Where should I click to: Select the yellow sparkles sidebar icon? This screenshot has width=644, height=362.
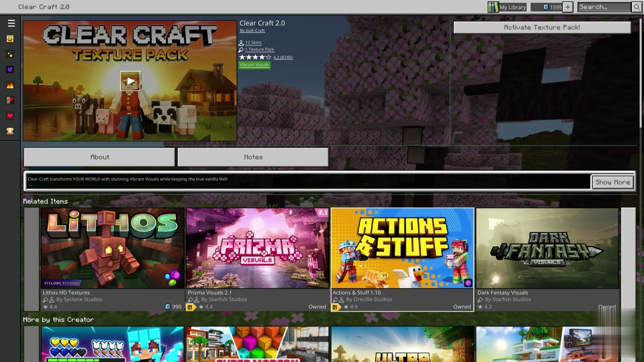click(10, 54)
